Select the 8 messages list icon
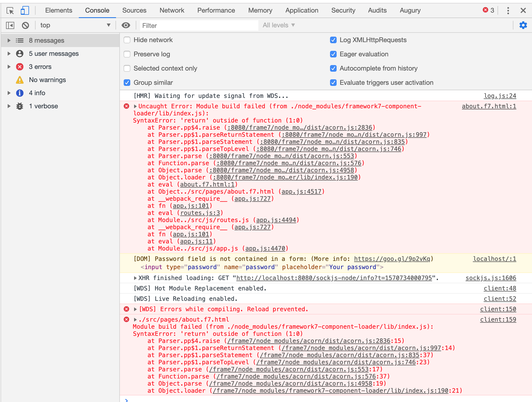The image size is (532, 402). coord(20,40)
